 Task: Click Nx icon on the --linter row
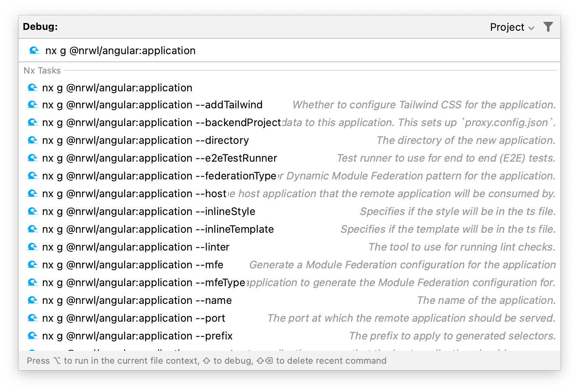pyautogui.click(x=33, y=247)
